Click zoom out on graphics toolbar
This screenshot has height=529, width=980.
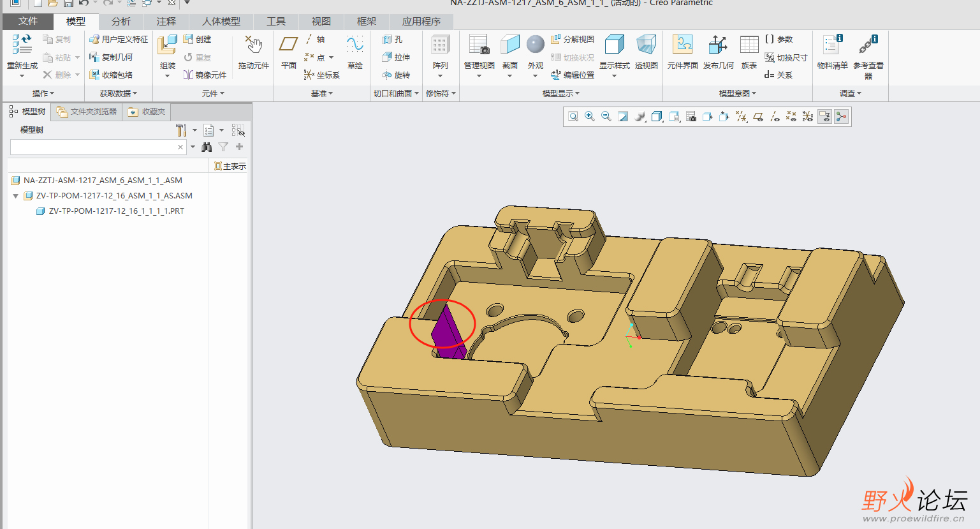[606, 117]
